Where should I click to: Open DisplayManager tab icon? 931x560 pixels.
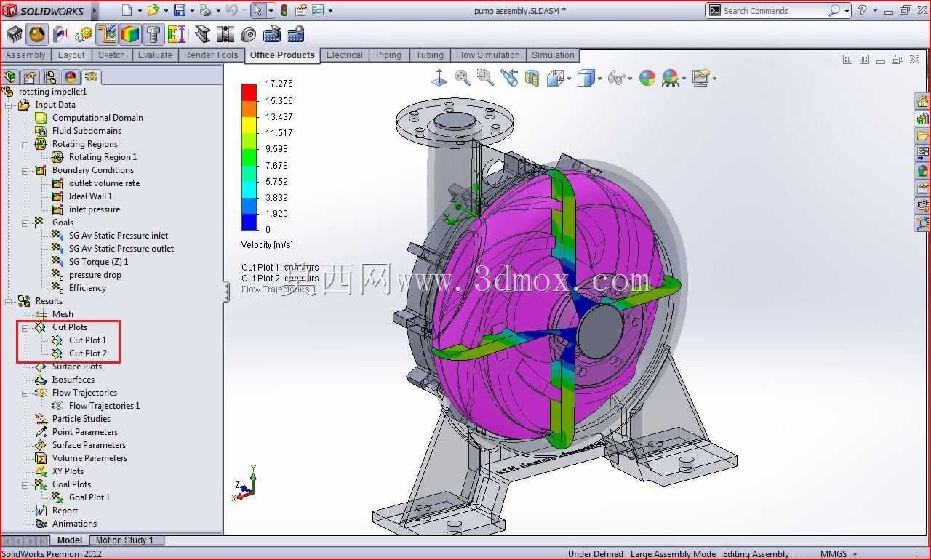[71, 76]
